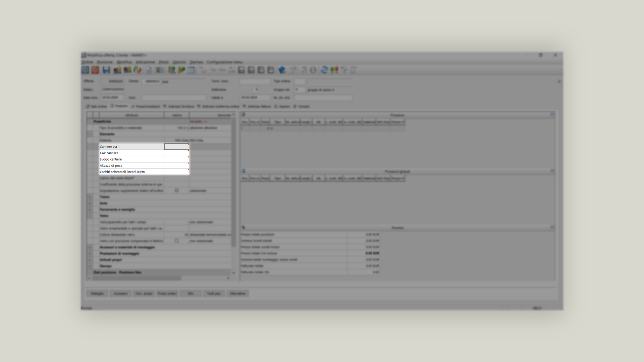Open the Ordine menu
644x362 pixels.
tap(87, 62)
